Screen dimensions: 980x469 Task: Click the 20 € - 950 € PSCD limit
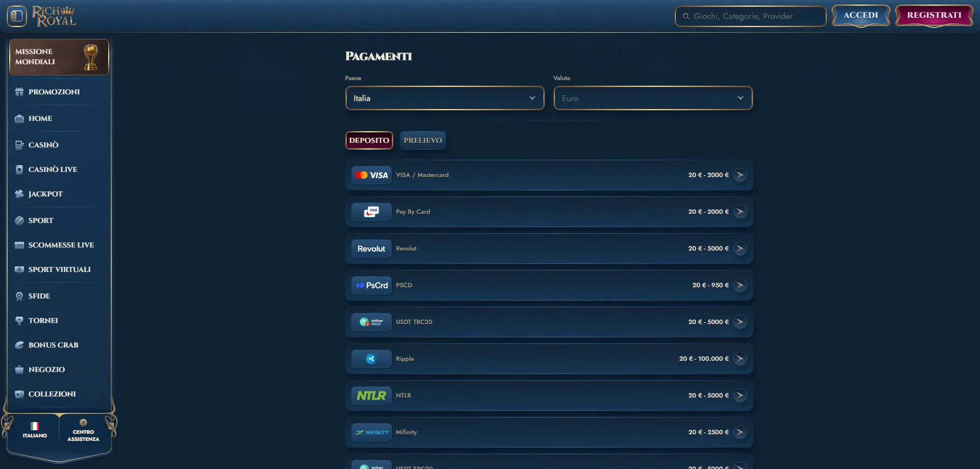point(710,285)
